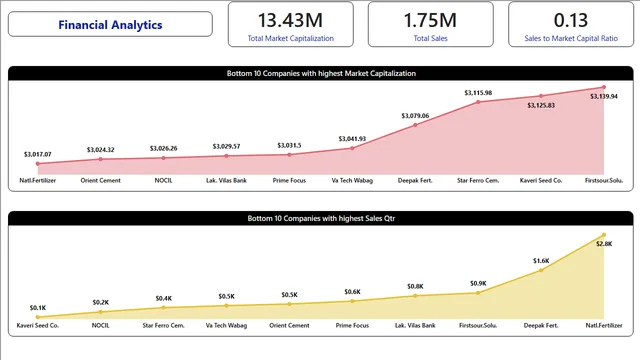
Task: Select Star Ferro Cem. label in Market Capitalization chart
Action: pyautogui.click(x=478, y=180)
